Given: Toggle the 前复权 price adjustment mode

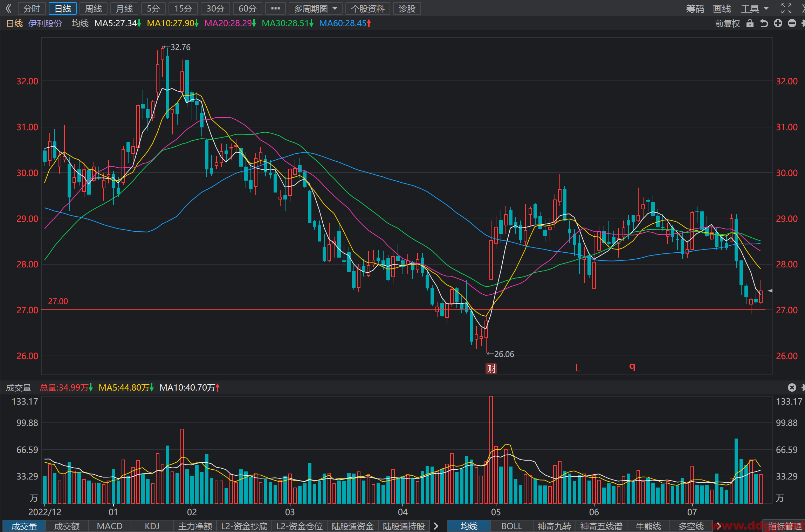Looking at the screenshot, I should click(x=727, y=23).
